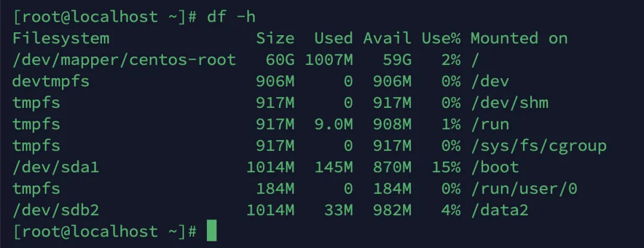Click the '/sys/fs/cgroup' mount point

coord(538,146)
